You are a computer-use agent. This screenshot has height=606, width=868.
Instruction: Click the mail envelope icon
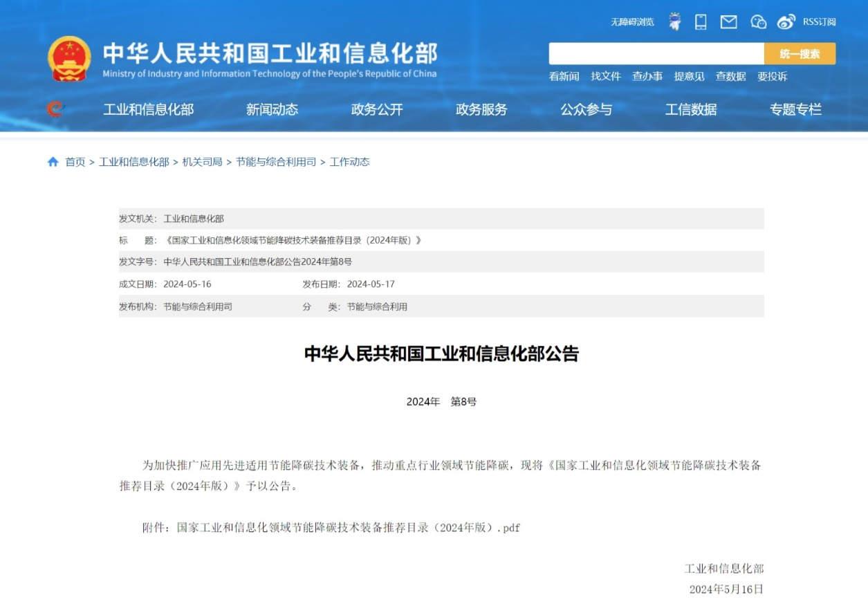(x=728, y=22)
